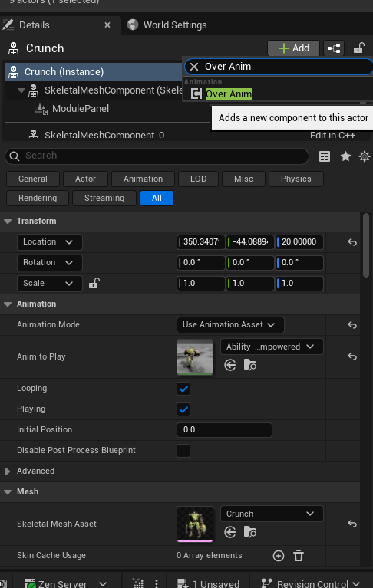The width and height of the screenshot is (373, 588).
Task: Toggle the Details panel lock icon
Action: click(x=358, y=48)
